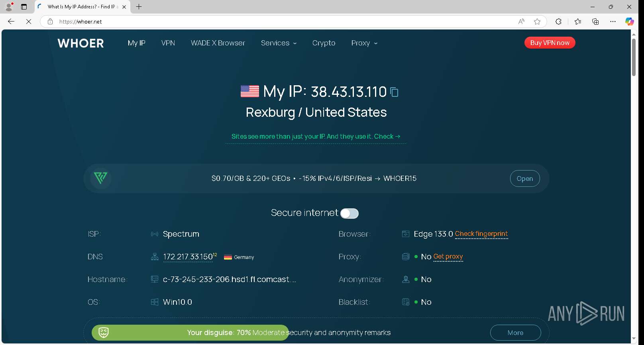Click the United States flag icon
The height and width of the screenshot is (345, 644).
(250, 91)
